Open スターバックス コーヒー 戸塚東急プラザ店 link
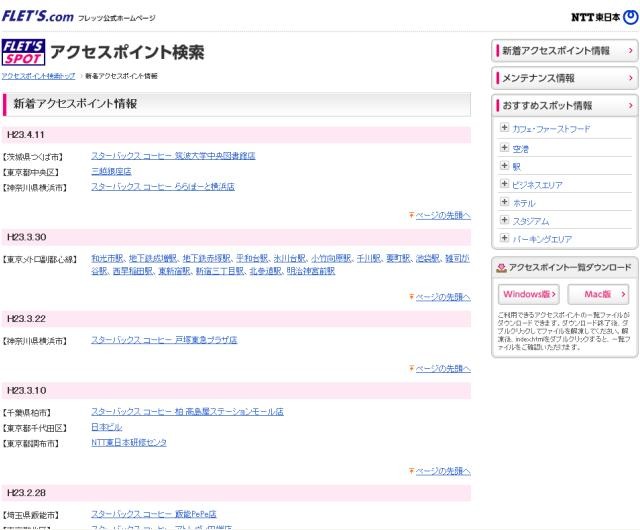 [x=164, y=340]
